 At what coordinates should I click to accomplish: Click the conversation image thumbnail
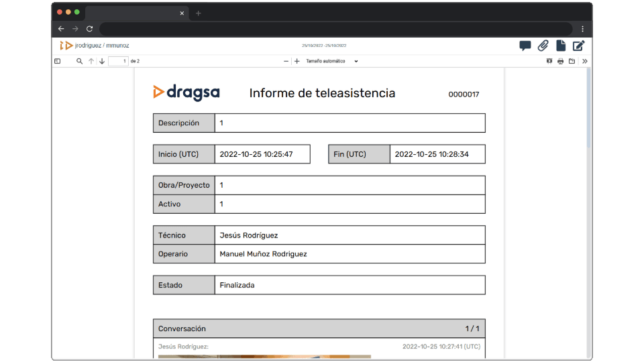point(264,357)
